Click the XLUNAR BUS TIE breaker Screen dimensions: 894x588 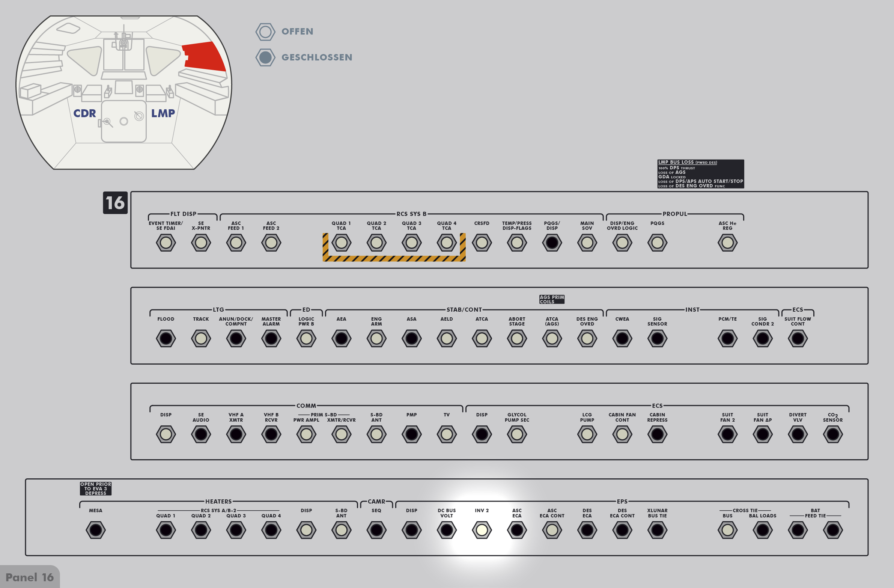coord(657,530)
